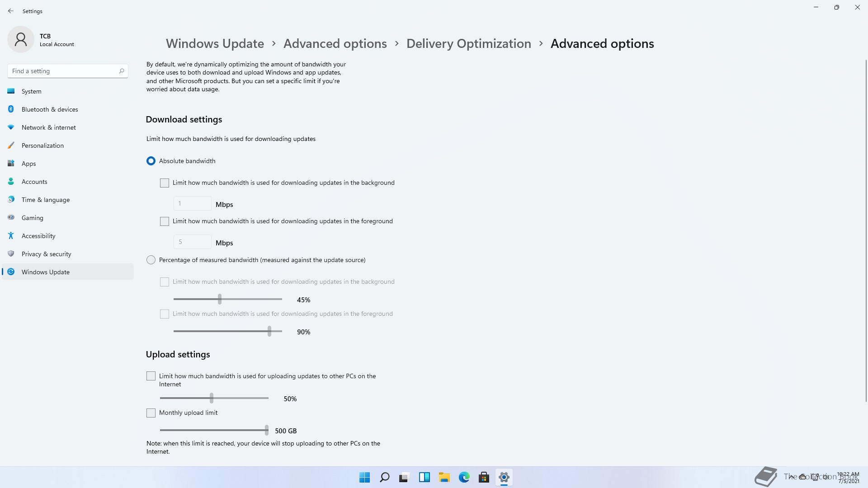The height and width of the screenshot is (488, 868).
Task: Check percentage foreground download limit box
Action: pyautogui.click(x=165, y=314)
